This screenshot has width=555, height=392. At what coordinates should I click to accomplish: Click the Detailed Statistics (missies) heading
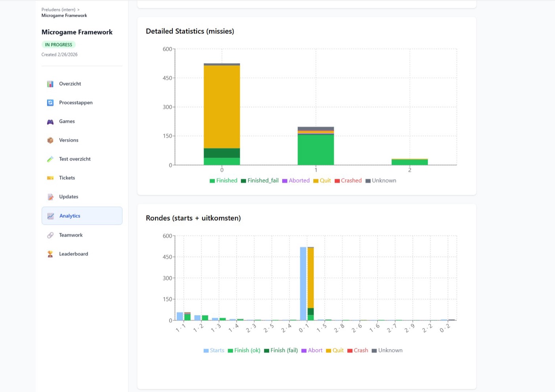click(x=190, y=31)
